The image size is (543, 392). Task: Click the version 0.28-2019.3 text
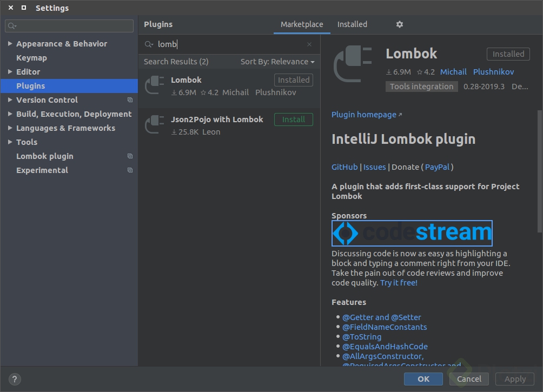484,87
